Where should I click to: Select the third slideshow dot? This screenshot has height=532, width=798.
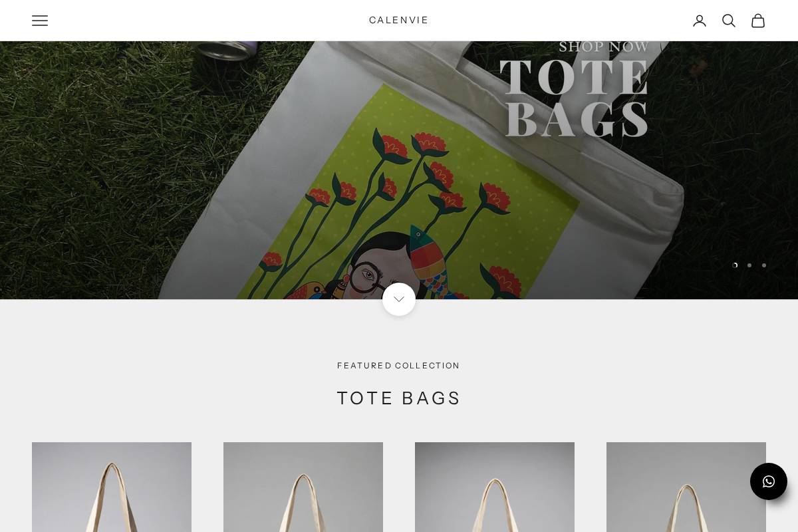tap(764, 265)
